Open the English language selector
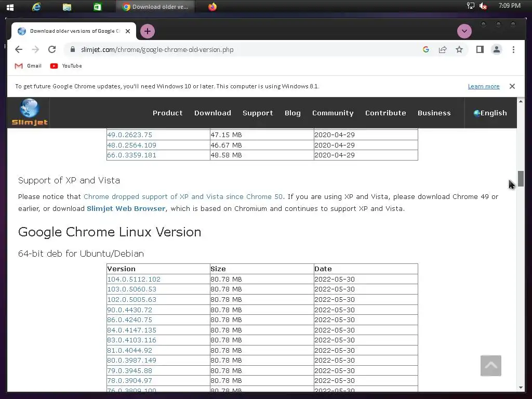The image size is (532, 399). click(x=490, y=113)
